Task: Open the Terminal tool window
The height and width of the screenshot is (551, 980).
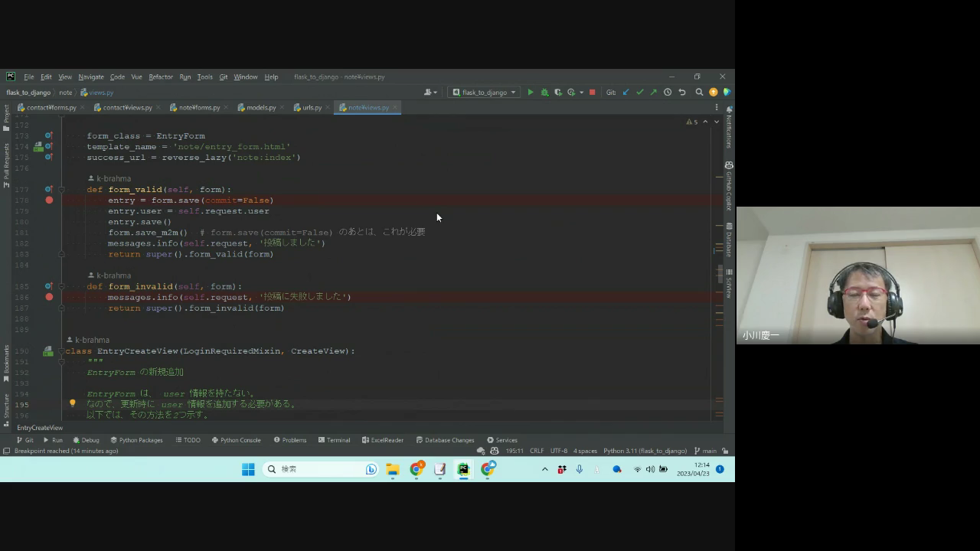Action: (x=334, y=440)
